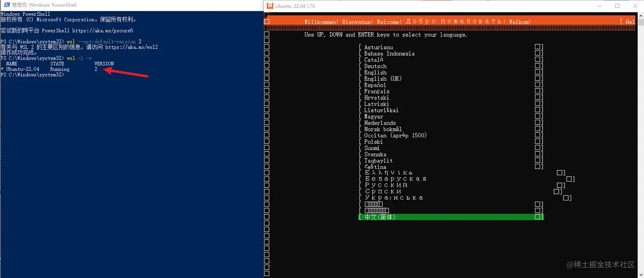Select highlighted 中文(简体) language option
Screen dimensions: 644x278
point(451,217)
